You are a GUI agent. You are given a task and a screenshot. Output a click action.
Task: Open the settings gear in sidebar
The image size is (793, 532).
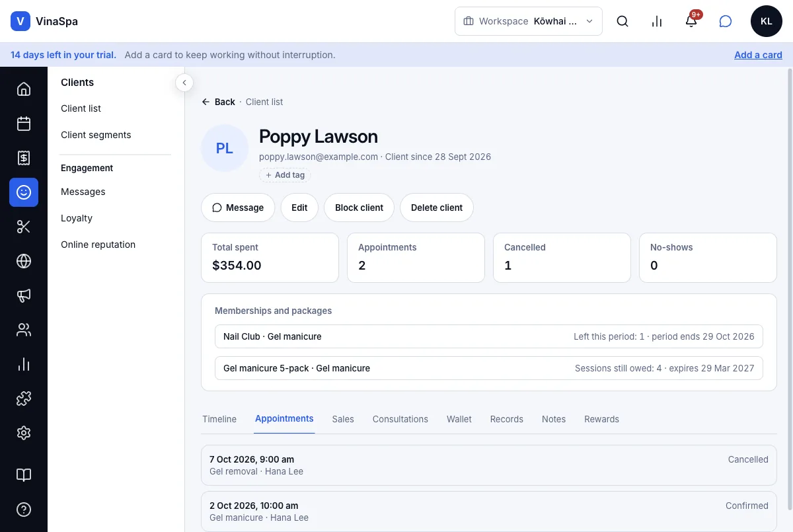pos(24,433)
